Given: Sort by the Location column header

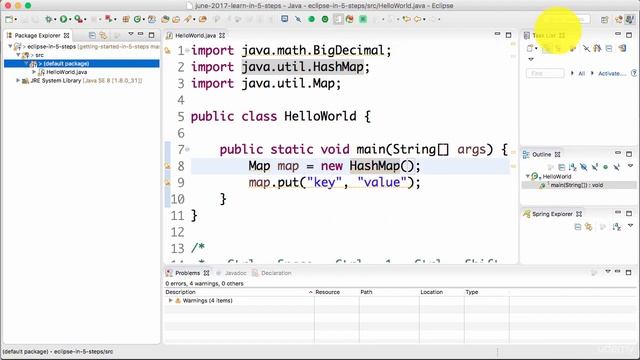Looking at the screenshot, I should coord(441,292).
